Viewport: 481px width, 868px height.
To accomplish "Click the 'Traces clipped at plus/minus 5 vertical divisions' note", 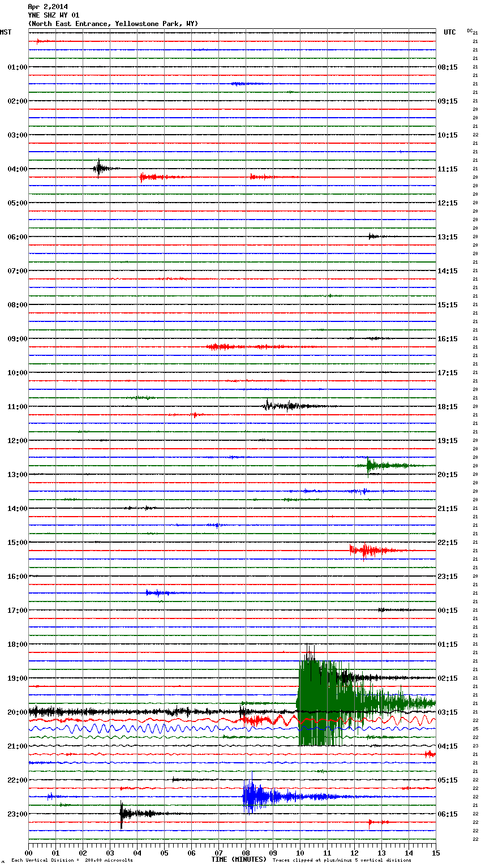I will point(342,861).
